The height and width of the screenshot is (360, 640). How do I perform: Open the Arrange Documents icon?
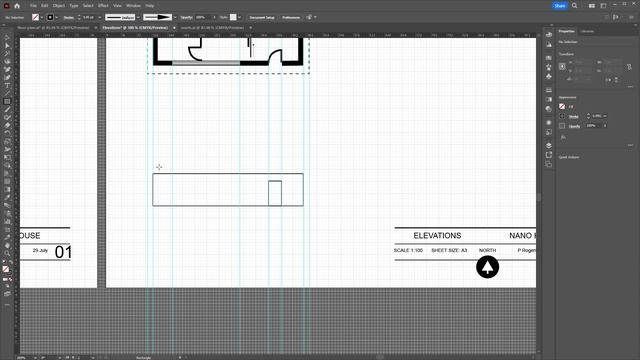pos(592,6)
